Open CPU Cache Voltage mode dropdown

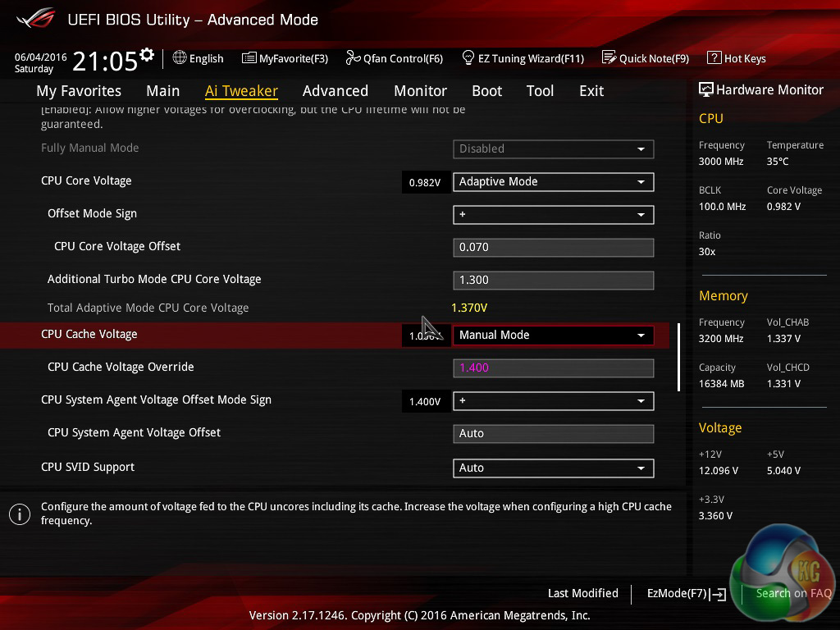pos(554,335)
